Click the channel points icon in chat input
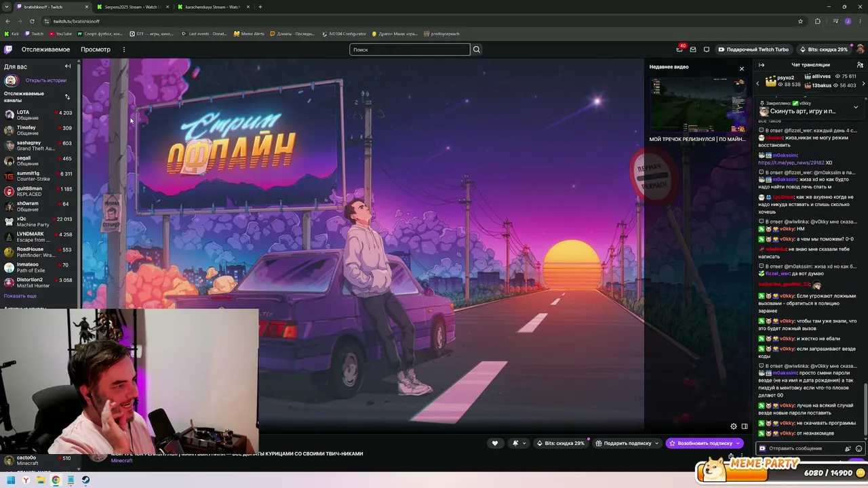868x488 pixels. pos(762,449)
